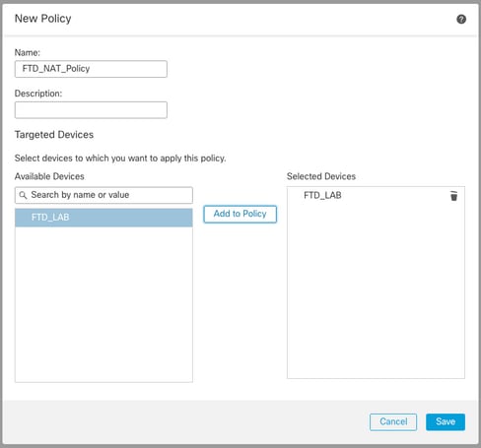Focus the empty Description field

pyautogui.click(x=91, y=110)
